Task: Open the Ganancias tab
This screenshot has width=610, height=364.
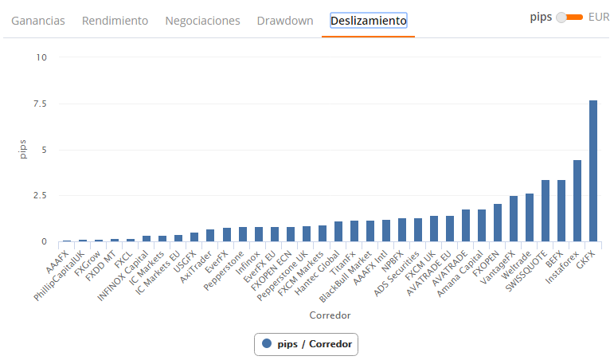Action: 38,21
